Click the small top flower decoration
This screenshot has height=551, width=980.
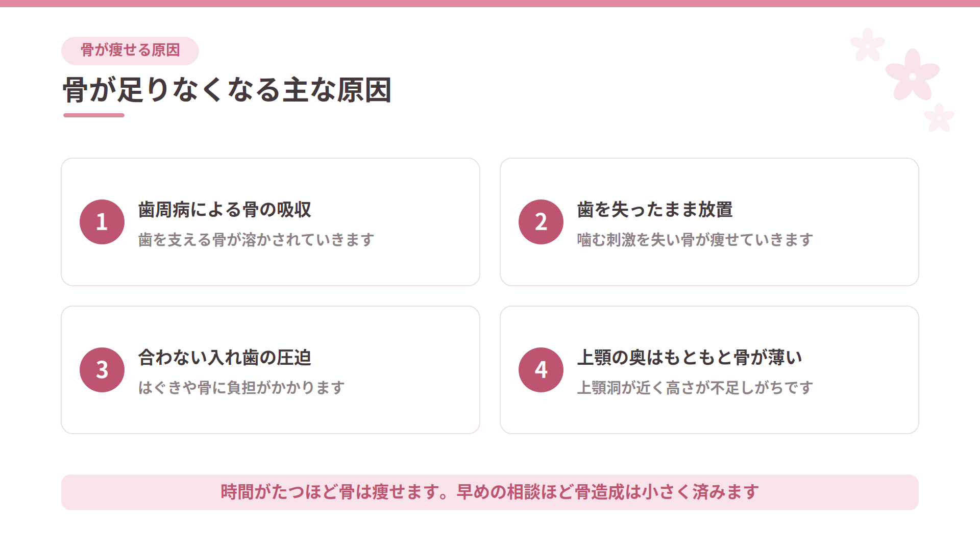[x=867, y=45]
